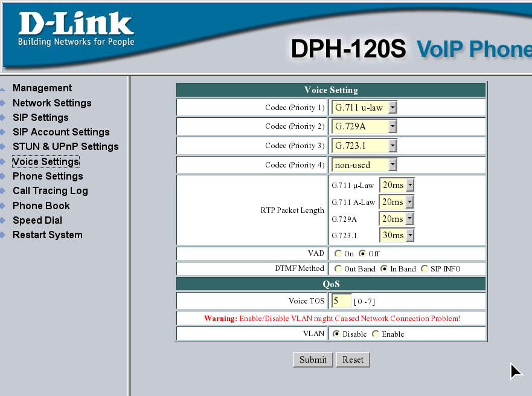
Task: Click diamond bullet beside Phone Book
Action: [x=2, y=206]
